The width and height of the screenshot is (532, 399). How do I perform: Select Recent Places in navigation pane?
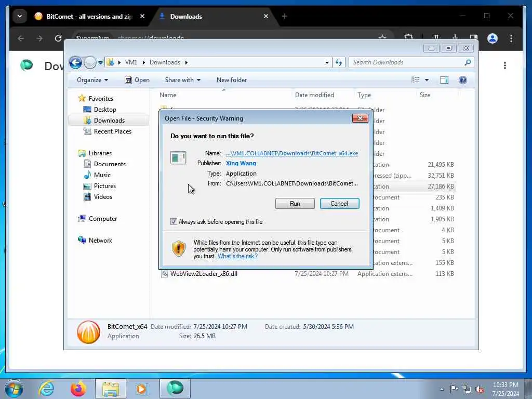[112, 131]
